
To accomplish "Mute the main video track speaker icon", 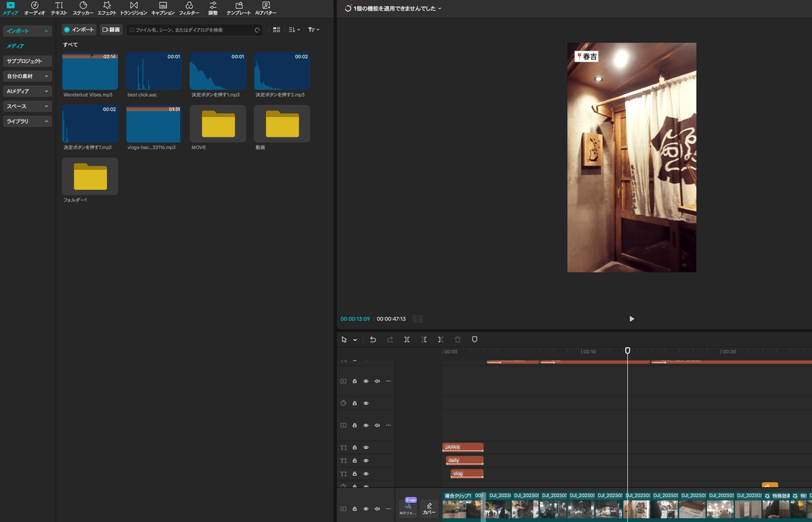I will tap(377, 508).
